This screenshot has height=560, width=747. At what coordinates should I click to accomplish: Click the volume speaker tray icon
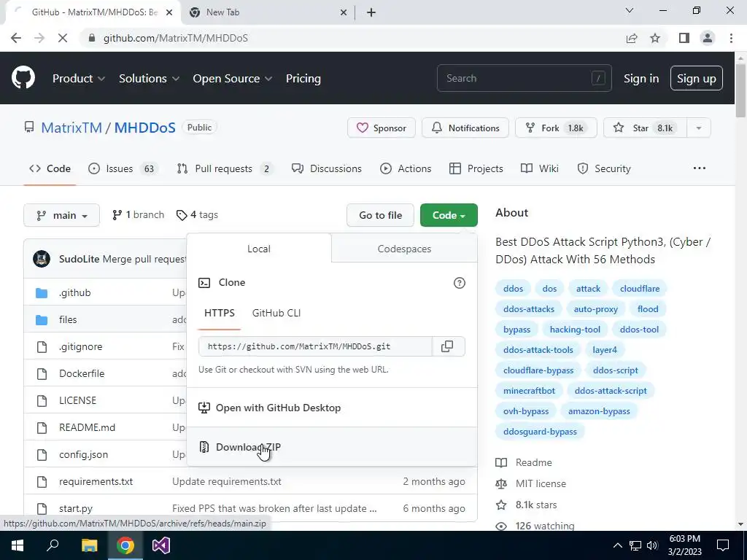(652, 545)
